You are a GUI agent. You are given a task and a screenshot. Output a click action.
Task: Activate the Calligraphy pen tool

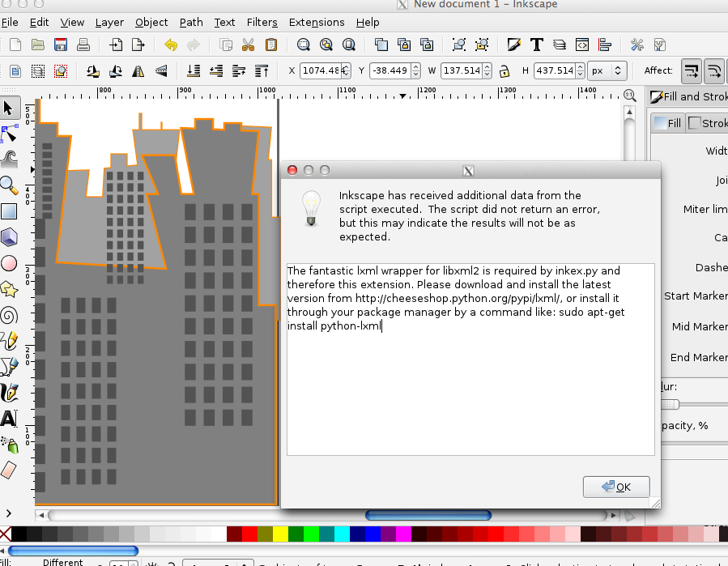11,393
